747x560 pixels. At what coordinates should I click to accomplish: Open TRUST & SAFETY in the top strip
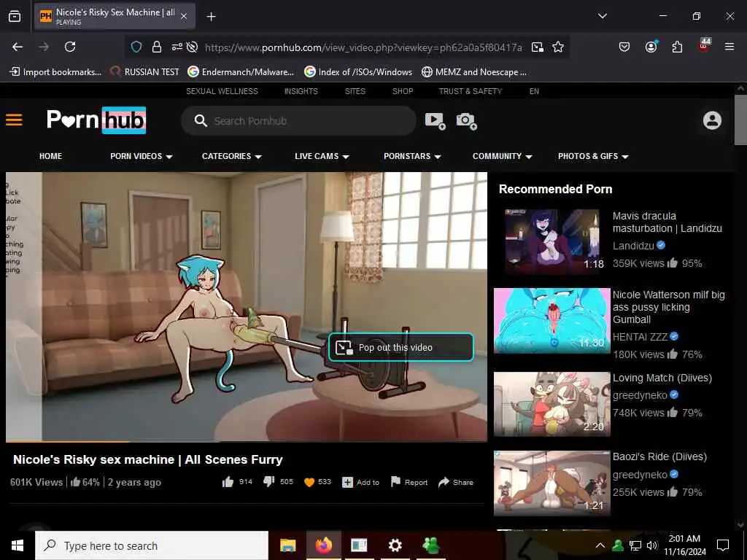[471, 91]
